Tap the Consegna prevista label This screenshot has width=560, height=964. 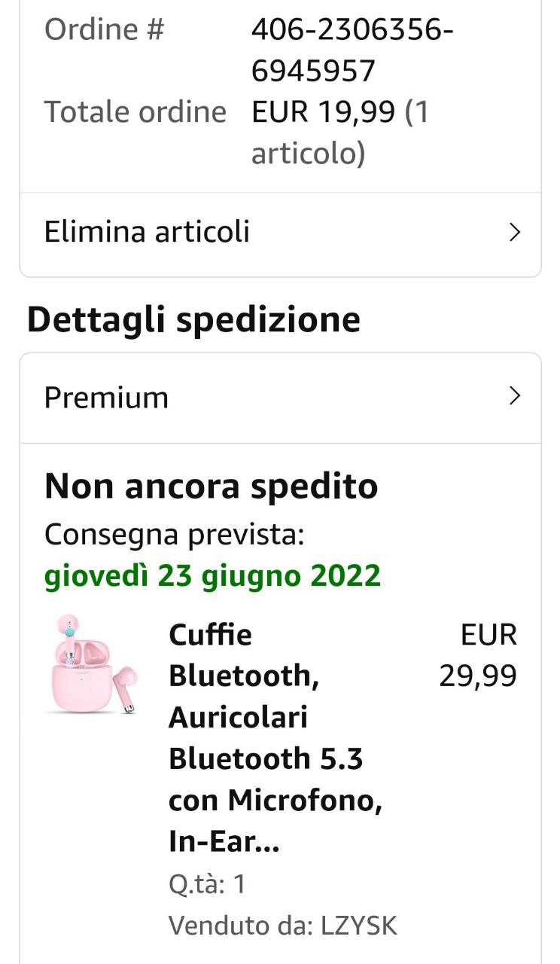coord(174,535)
